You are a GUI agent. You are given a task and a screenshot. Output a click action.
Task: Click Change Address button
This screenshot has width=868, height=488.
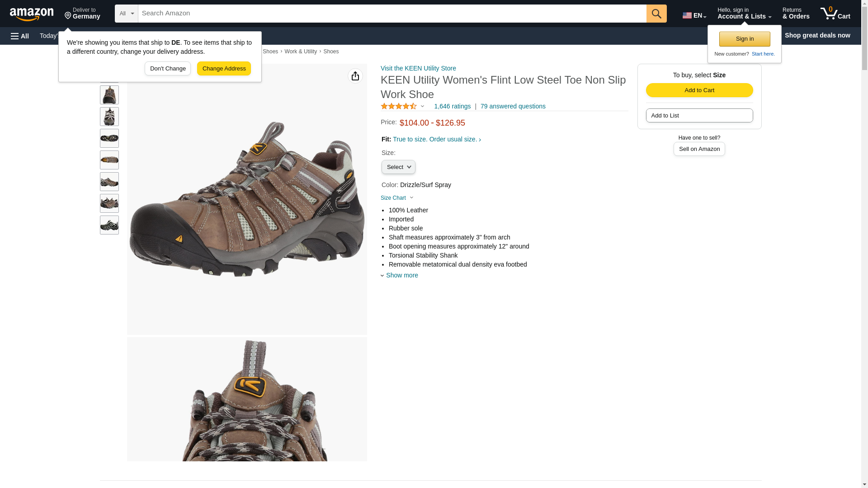224,69
